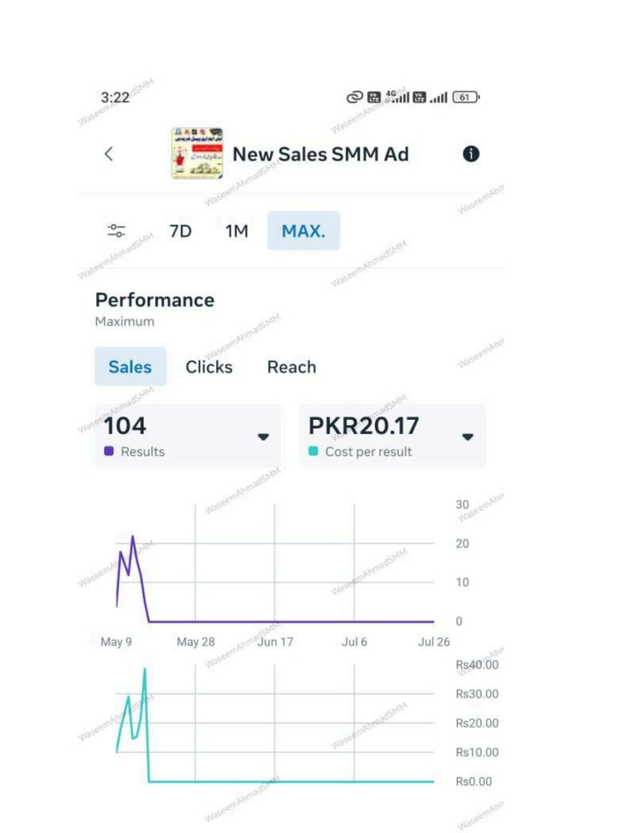
Task: Tap the link icon in status bar
Action: coord(355,97)
